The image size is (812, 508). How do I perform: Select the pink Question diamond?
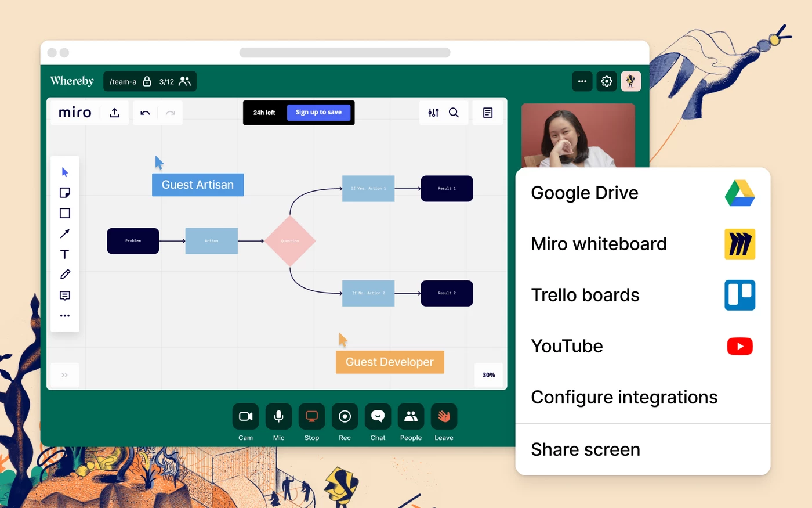[x=290, y=241]
